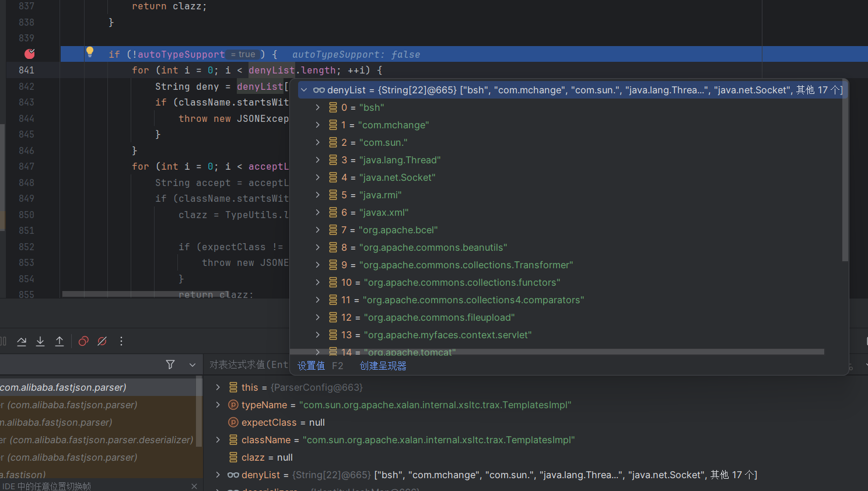Click the array element icon for index 0
Screen dimensions: 868x491
(x=333, y=107)
